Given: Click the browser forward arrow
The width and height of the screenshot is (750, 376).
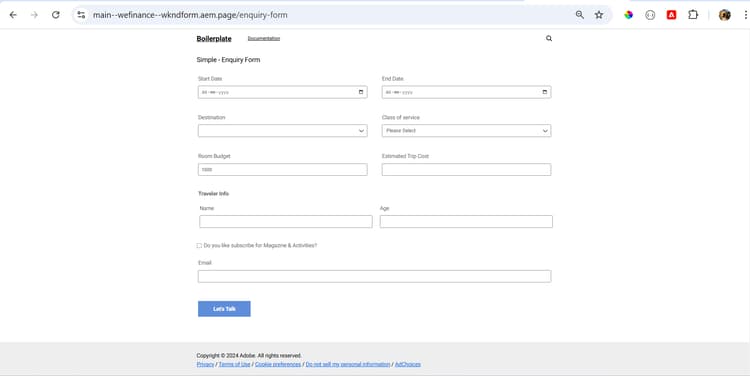Looking at the screenshot, I should 34,15.
